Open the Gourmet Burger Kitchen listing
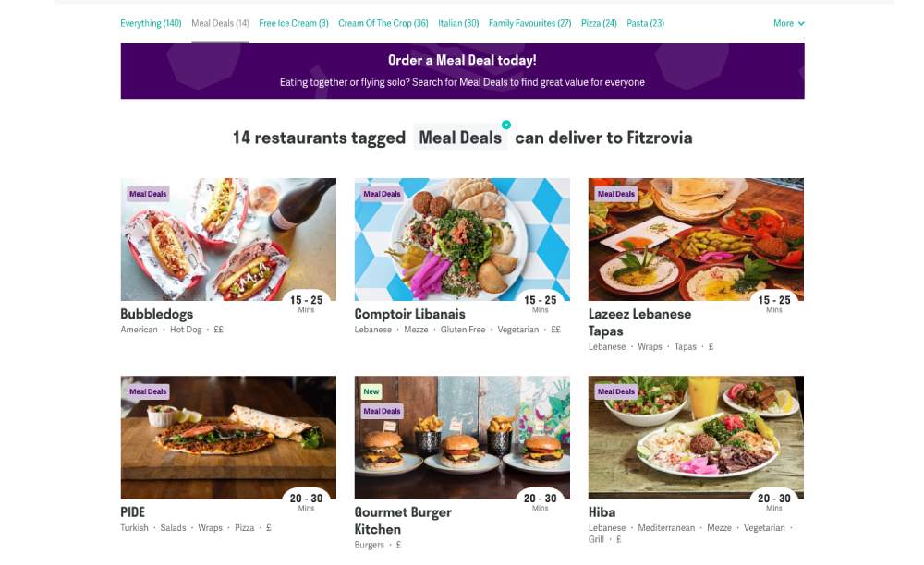 tap(403, 520)
